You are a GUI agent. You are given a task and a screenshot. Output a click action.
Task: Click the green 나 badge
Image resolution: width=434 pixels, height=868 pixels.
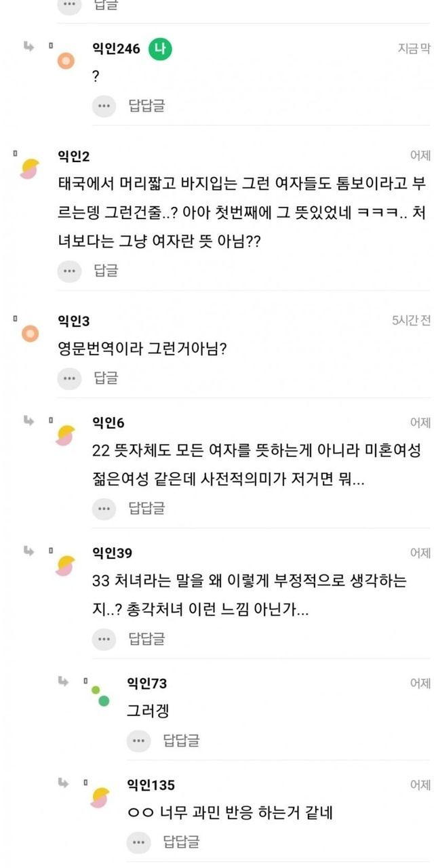point(161,49)
